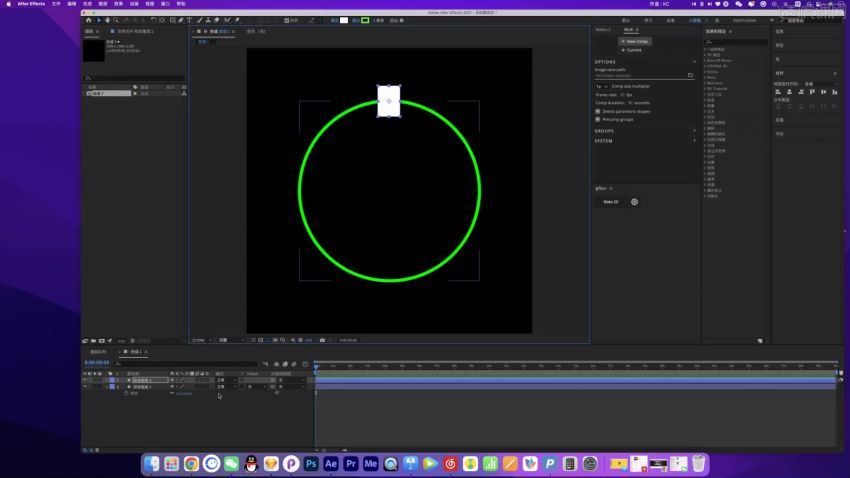This screenshot has width=850, height=478.
Task: Click the align right icon in Align panel
Action: pos(801,92)
